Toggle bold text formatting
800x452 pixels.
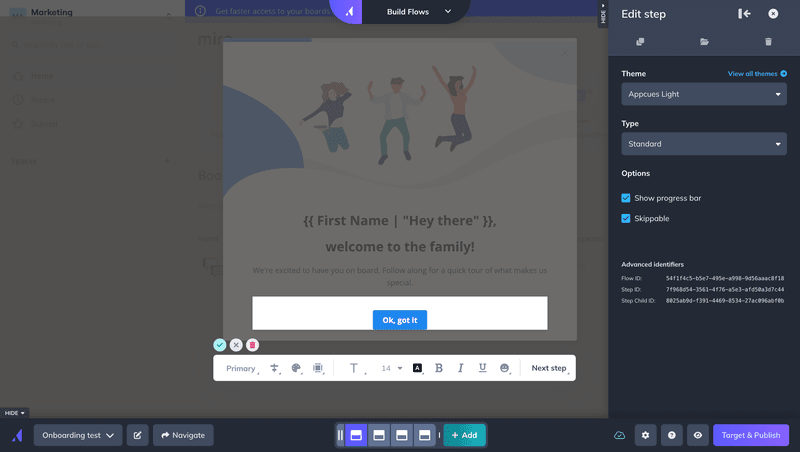pyautogui.click(x=439, y=368)
